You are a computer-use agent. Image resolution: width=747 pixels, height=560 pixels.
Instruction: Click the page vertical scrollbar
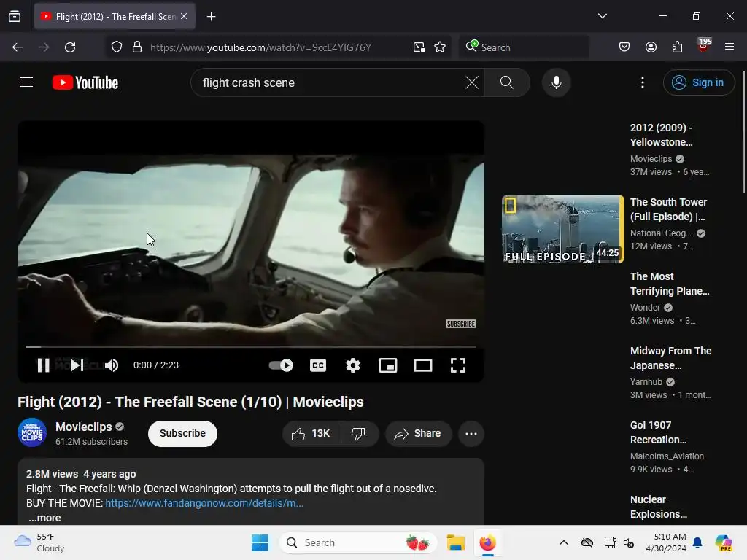(743, 131)
